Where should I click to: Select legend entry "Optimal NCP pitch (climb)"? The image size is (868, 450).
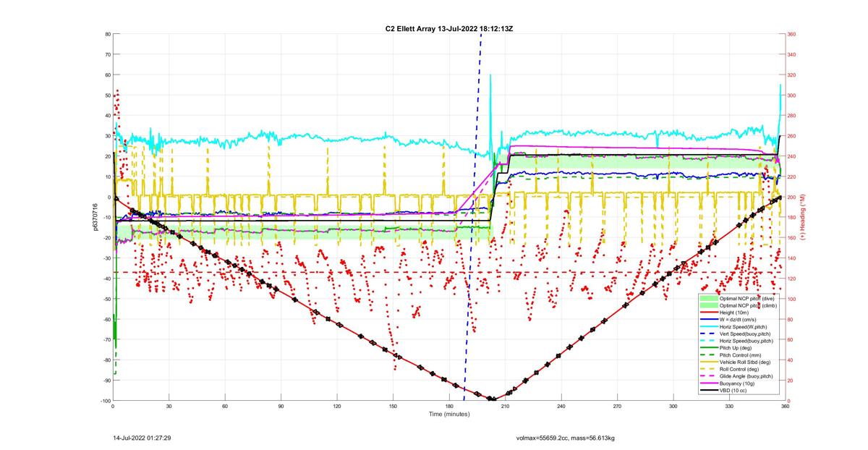tap(748, 305)
